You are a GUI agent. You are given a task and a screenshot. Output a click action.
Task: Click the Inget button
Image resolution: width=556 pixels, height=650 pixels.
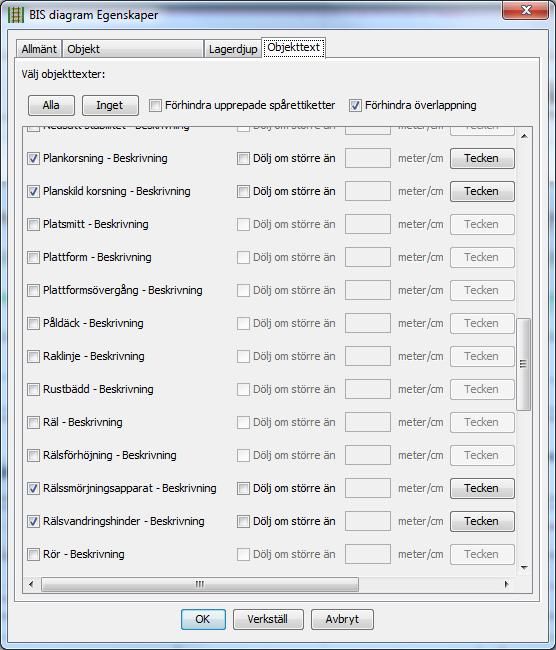click(110, 105)
